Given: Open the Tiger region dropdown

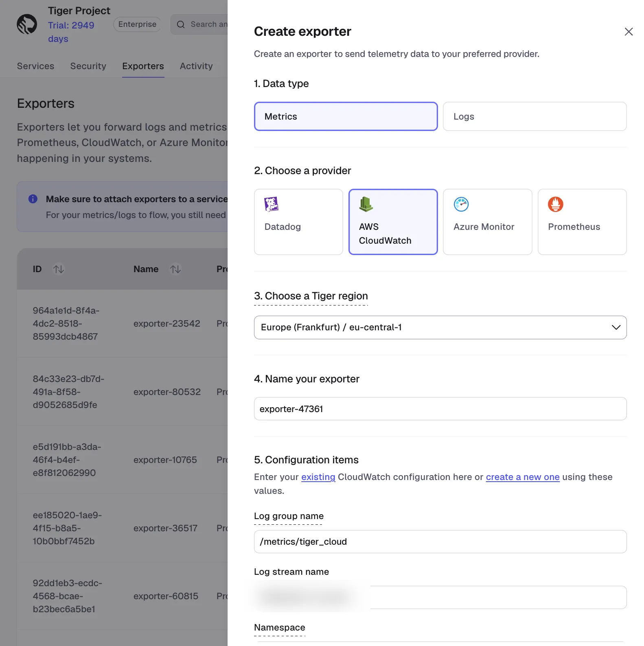Looking at the screenshot, I should click(x=440, y=327).
